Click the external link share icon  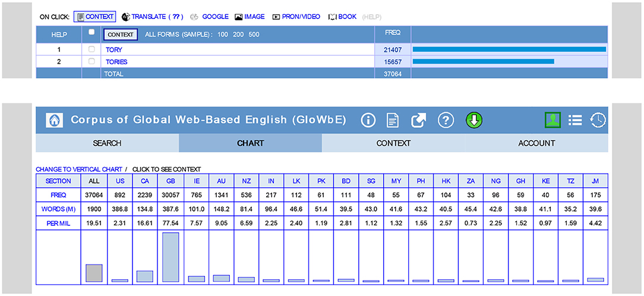[419, 120]
